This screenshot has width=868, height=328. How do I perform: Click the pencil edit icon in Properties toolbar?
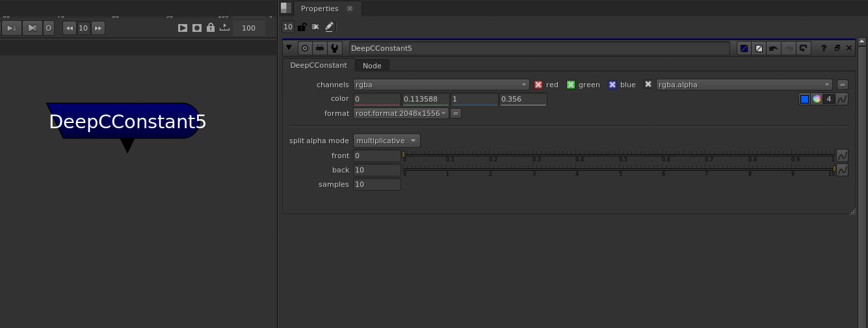coord(329,27)
